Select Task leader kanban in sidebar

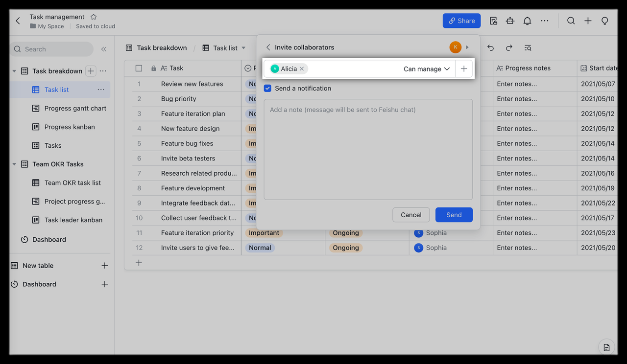(73, 220)
